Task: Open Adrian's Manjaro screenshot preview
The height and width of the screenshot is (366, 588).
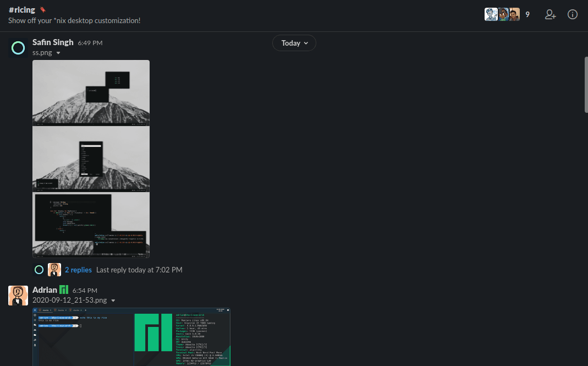Action: click(x=131, y=337)
